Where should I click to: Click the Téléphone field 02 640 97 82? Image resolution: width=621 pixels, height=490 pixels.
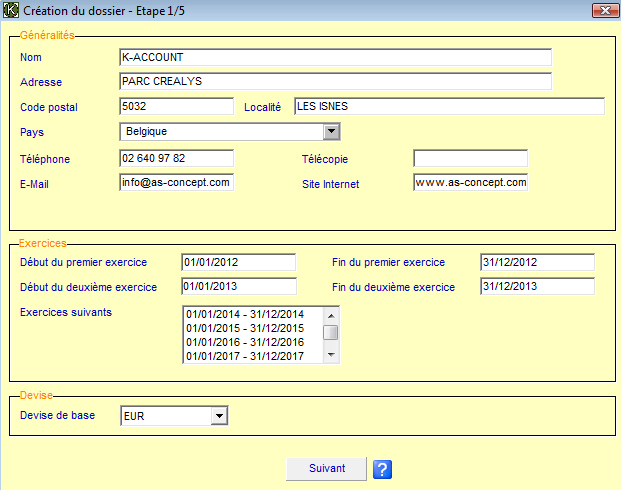tap(177, 158)
